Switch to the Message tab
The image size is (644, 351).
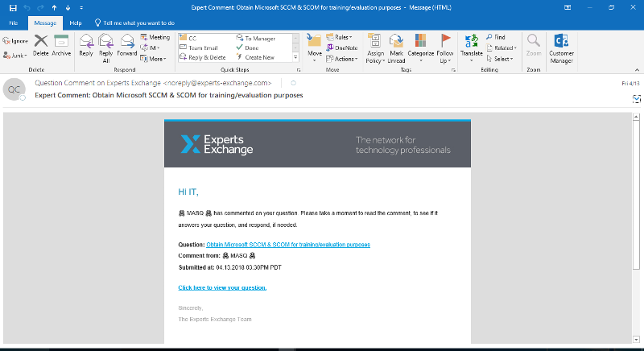[45, 23]
